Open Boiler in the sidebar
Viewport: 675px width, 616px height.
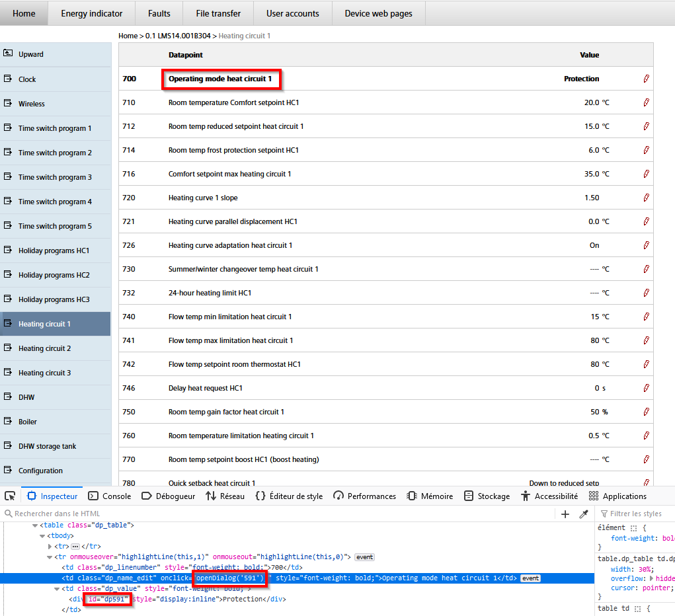tap(56, 422)
